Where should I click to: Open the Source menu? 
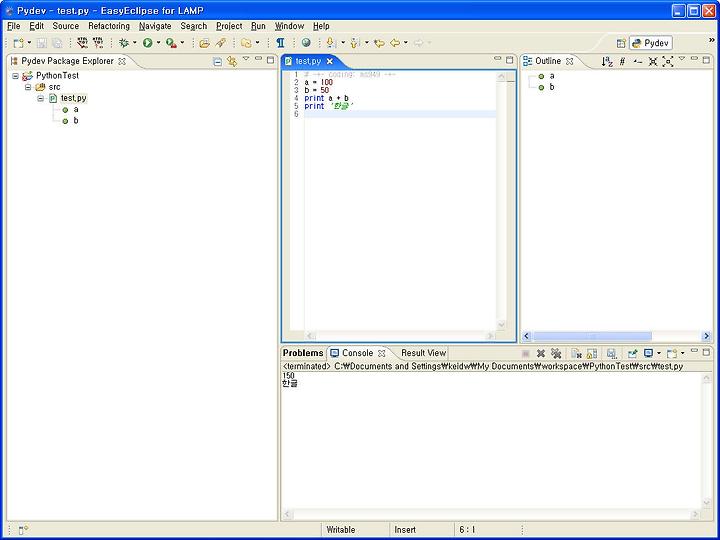coord(66,26)
